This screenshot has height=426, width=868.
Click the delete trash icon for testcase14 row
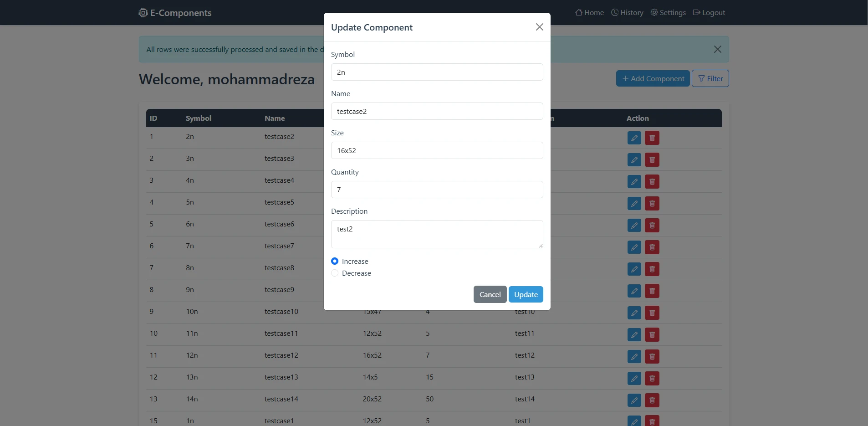pos(652,400)
